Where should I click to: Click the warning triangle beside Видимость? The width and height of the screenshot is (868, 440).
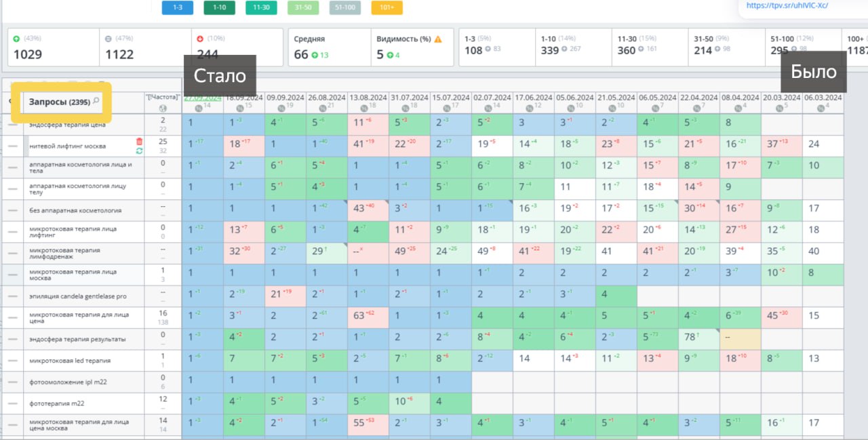pos(437,39)
